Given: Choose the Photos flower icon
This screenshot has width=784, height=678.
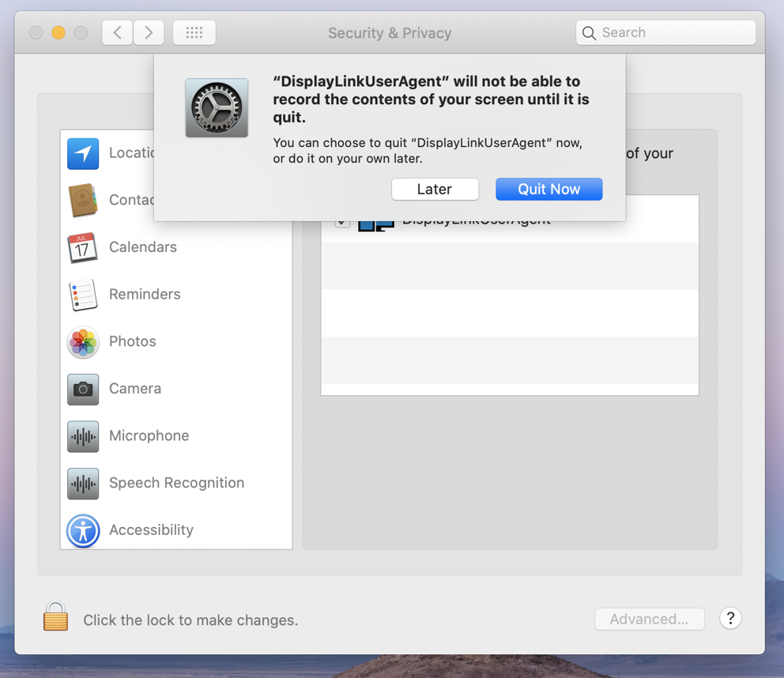Looking at the screenshot, I should click(83, 342).
